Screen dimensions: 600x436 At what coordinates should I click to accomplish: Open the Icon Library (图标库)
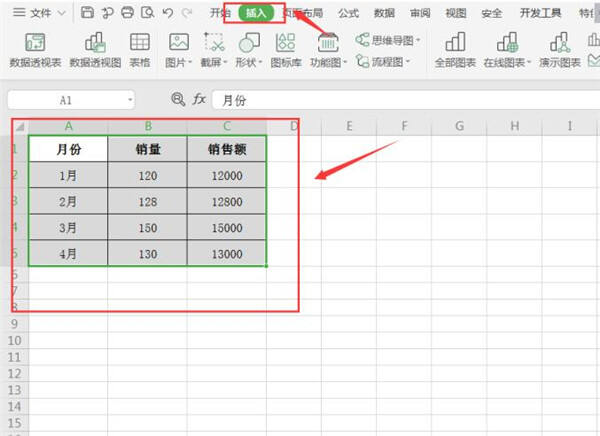(286, 50)
